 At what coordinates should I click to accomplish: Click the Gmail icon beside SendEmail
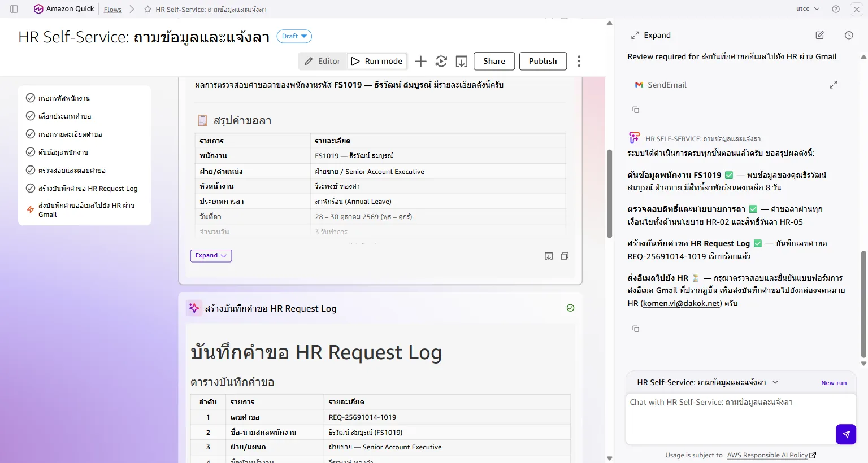pyautogui.click(x=639, y=85)
